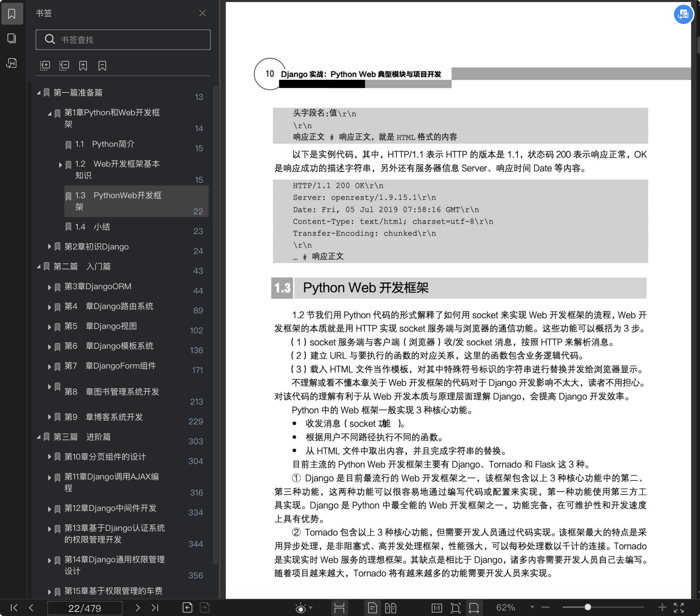The width and height of the screenshot is (700, 616).
Task: Go back to previous view icon
Action: coord(188,608)
